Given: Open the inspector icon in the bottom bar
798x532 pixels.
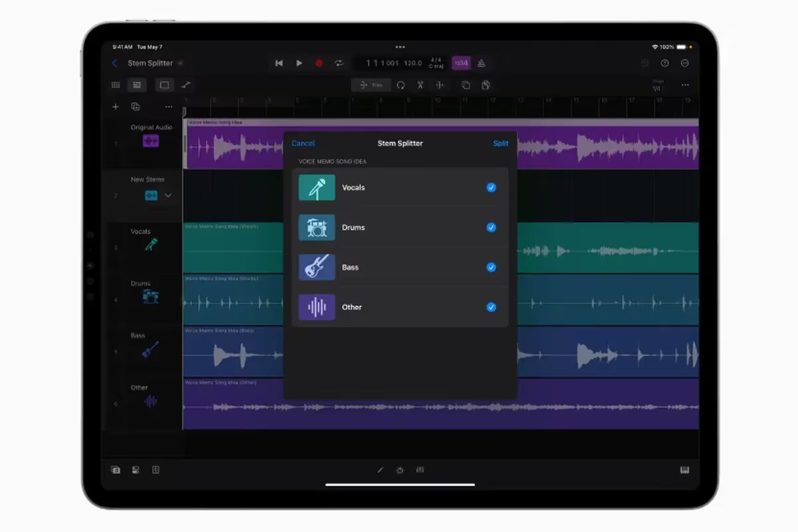Looking at the screenshot, I should pos(136,469).
